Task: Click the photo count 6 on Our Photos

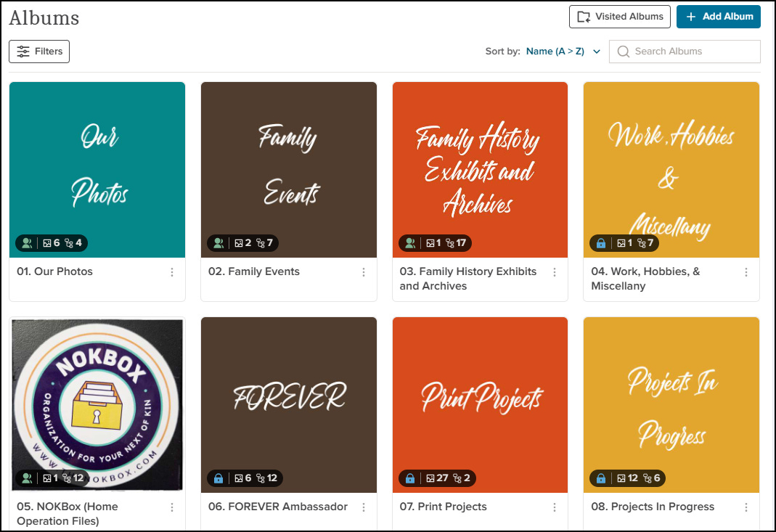Action: [52, 243]
